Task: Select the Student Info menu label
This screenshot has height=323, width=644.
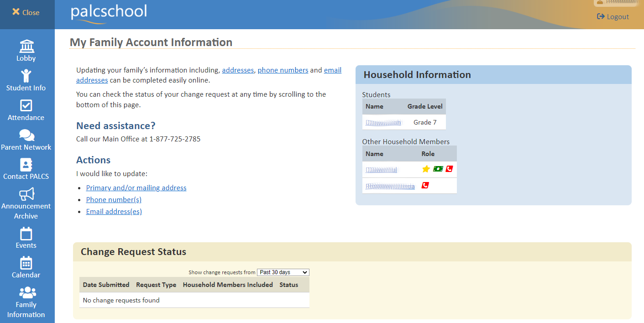Action: tap(26, 88)
